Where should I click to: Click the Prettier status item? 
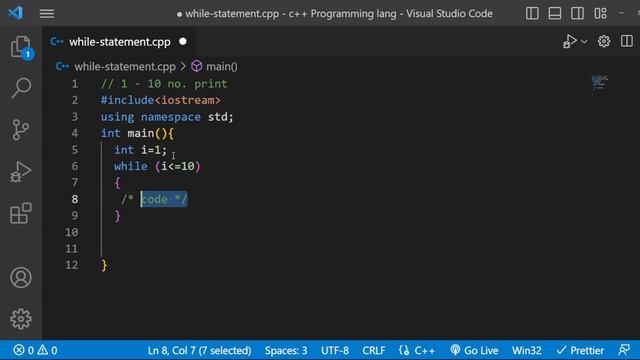pyautogui.click(x=580, y=350)
